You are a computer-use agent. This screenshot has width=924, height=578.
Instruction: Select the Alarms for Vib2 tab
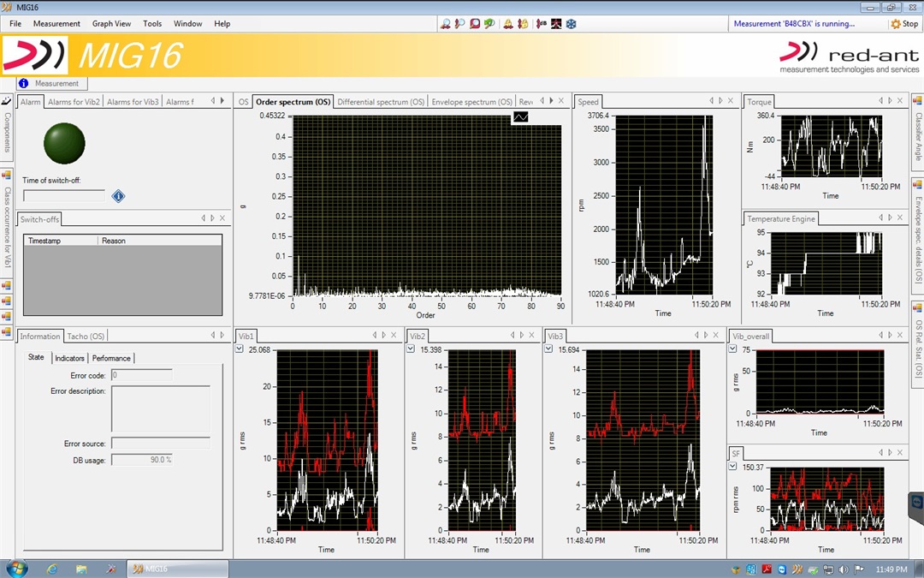coord(74,102)
